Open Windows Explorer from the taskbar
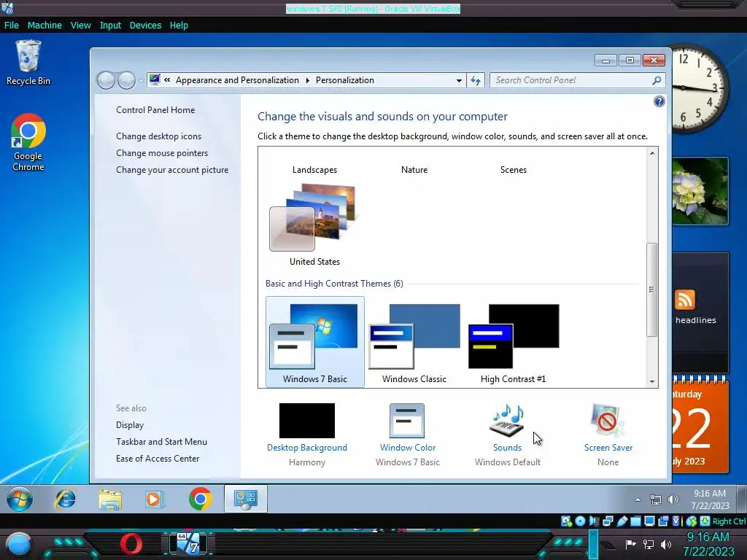 pos(110,499)
